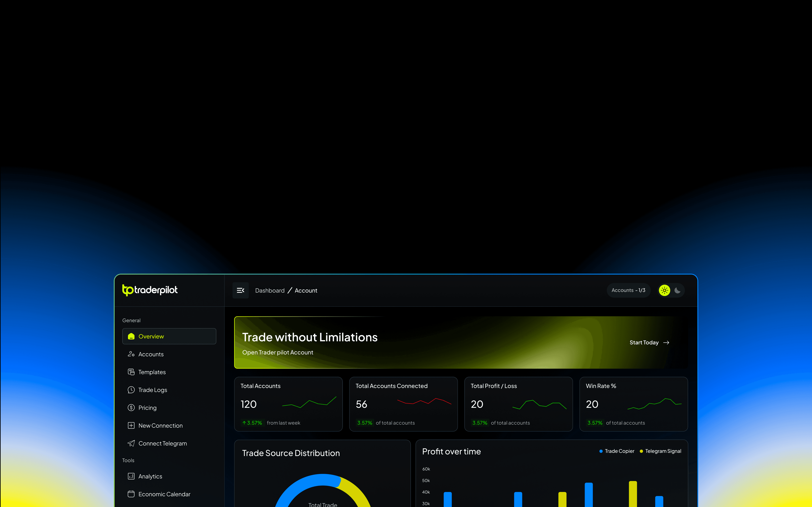Click the red sparkline beside 56
The image size is (812, 507).
tap(424, 401)
